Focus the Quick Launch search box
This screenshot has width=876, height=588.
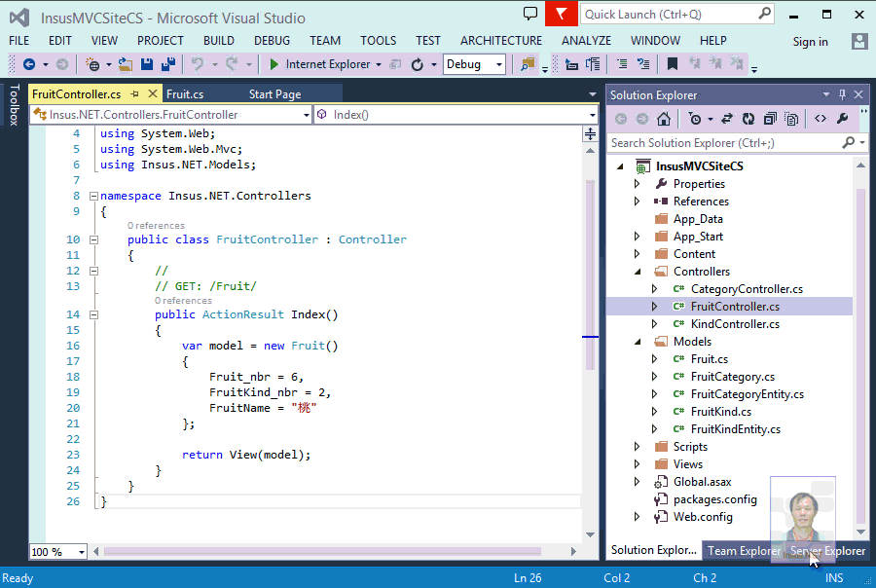pyautogui.click(x=677, y=14)
